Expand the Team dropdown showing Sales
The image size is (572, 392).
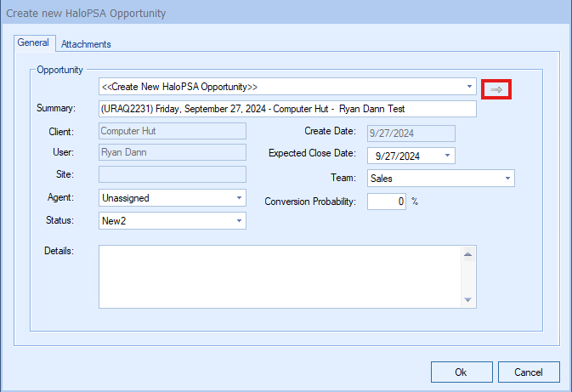(507, 178)
